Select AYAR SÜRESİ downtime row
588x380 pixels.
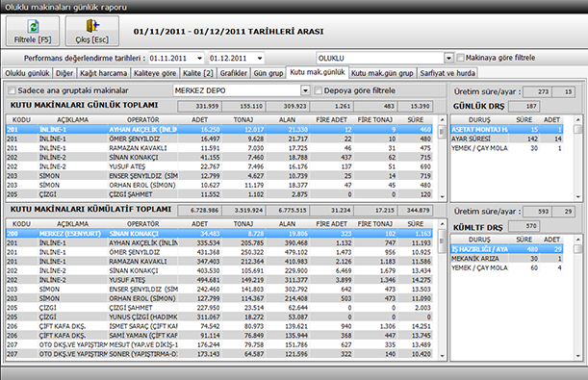tap(507, 139)
